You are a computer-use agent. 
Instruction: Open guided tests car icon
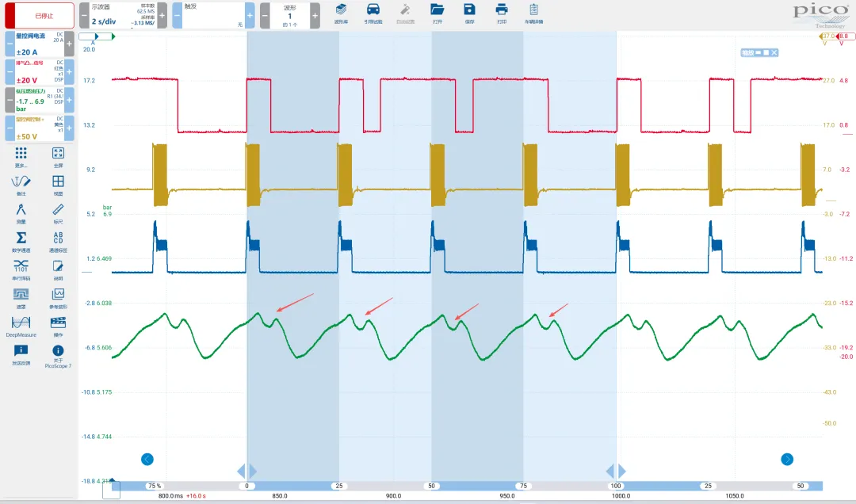click(x=373, y=12)
